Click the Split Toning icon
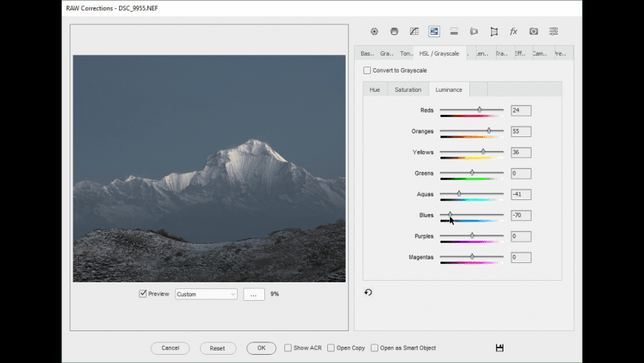The height and width of the screenshot is (363, 644). coord(454,31)
